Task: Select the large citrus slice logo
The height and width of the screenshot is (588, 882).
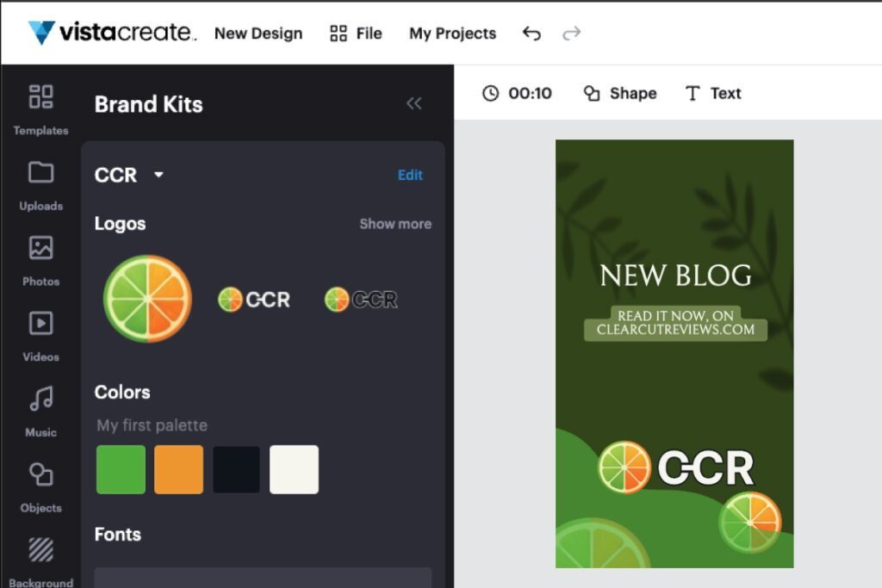Action: [148, 299]
